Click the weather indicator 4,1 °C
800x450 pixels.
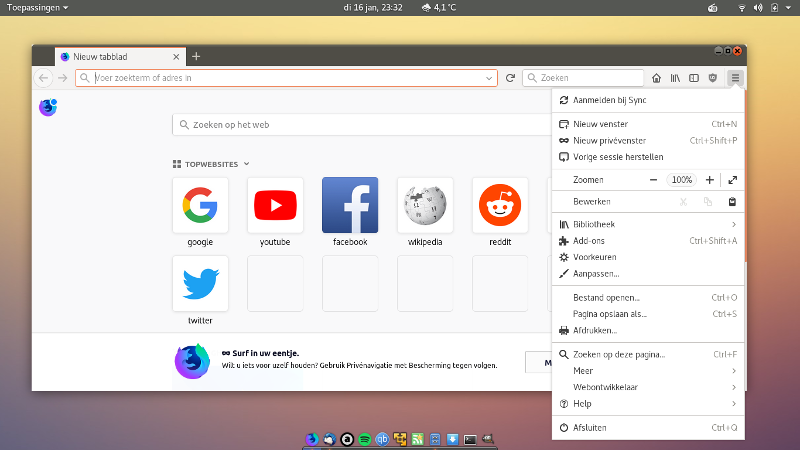pos(439,8)
